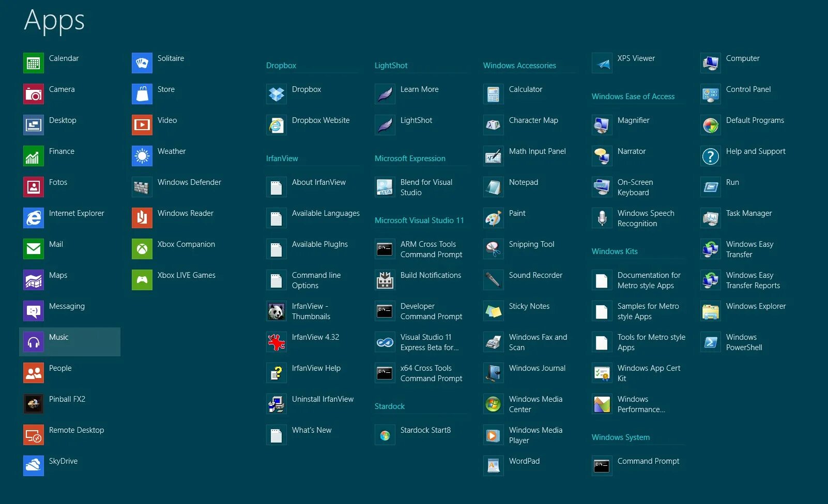Launch Windows Defender via its wall icon

tap(142, 187)
